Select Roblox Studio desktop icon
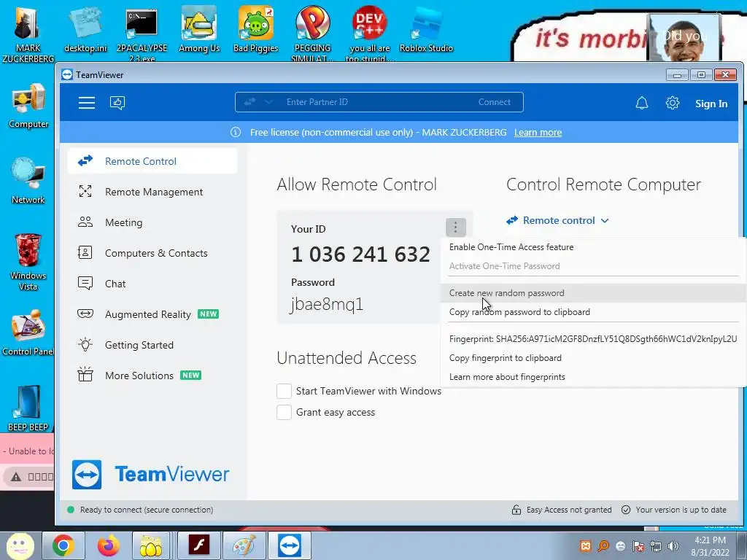 (x=426, y=29)
